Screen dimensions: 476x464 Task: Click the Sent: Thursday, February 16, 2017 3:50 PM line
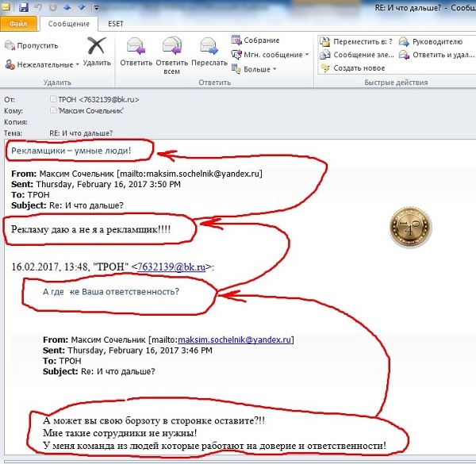point(96,184)
